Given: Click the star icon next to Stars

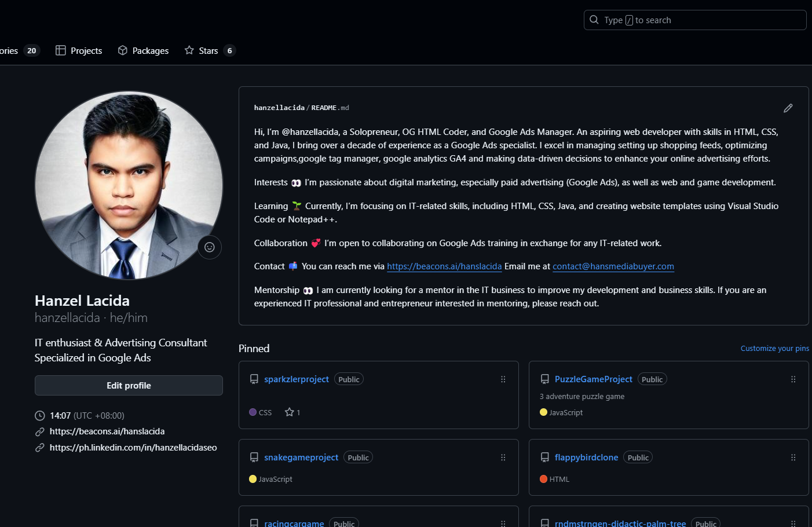Looking at the screenshot, I should pos(189,50).
